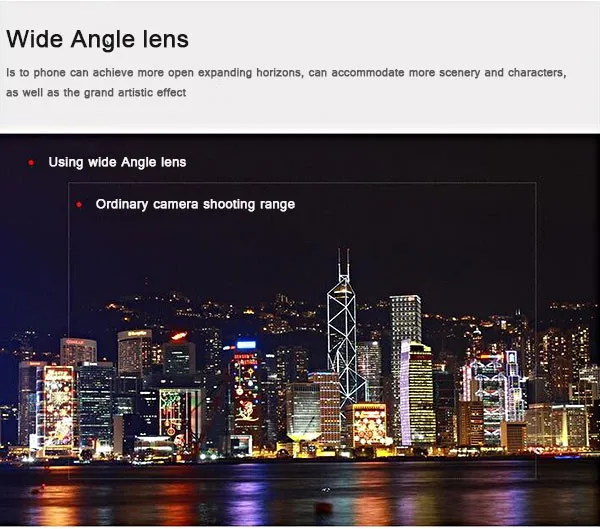Click the description line starting "Is to phone"
Screen dimensions: 600x529
point(286,73)
